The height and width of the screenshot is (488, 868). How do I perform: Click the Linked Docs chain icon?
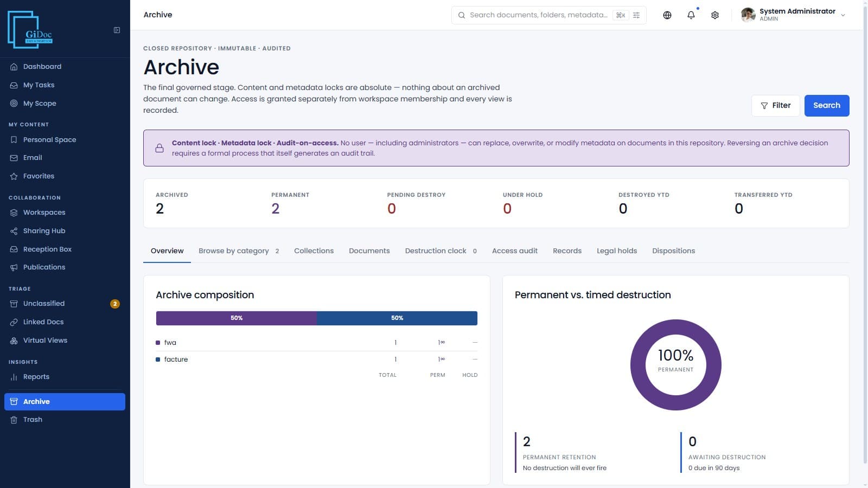(x=14, y=322)
